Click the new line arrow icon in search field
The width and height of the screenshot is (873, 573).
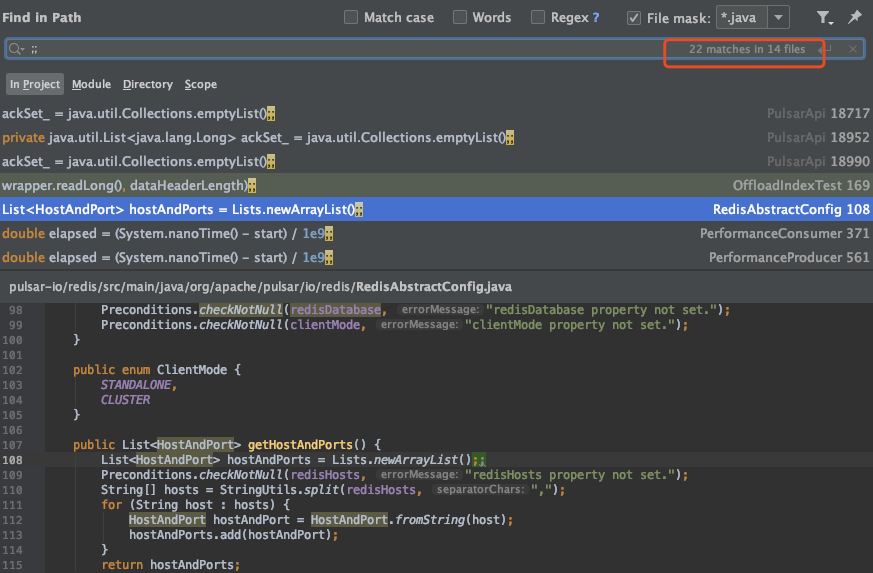pyautogui.click(x=825, y=50)
